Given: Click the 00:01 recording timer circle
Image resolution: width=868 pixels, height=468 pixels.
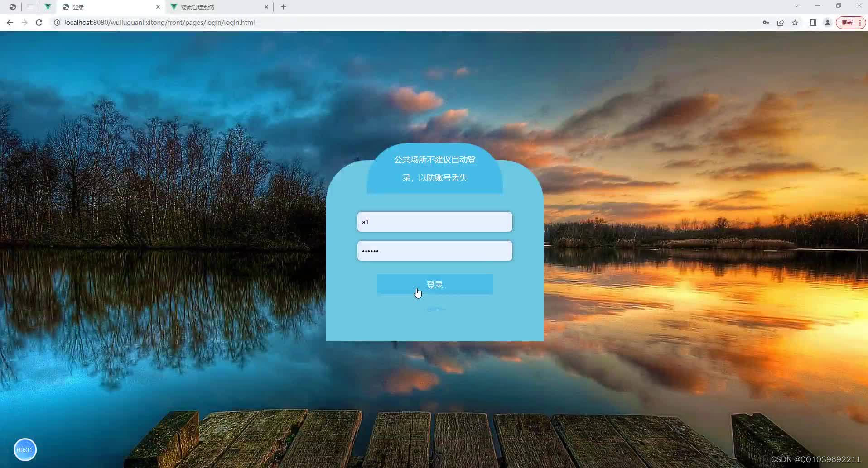Looking at the screenshot, I should tap(25, 449).
